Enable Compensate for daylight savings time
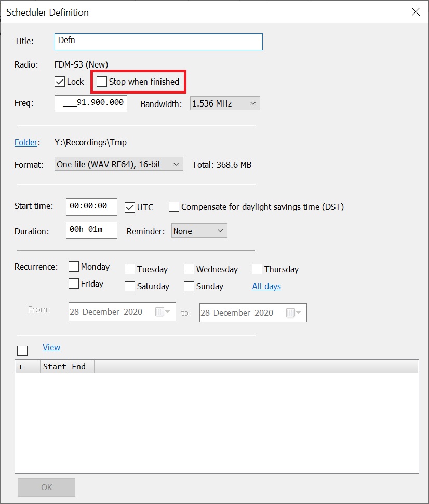Screen dimensions: 429x504 (x=174, y=207)
